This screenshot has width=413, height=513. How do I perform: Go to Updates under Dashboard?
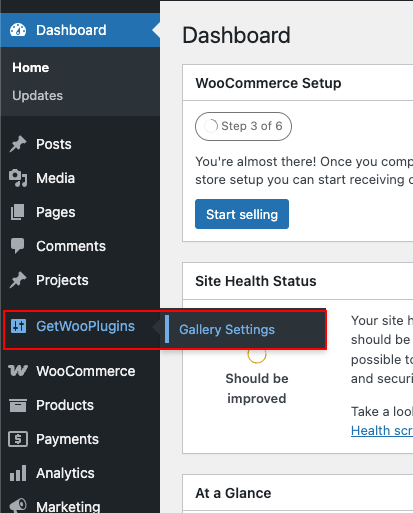pyautogui.click(x=37, y=95)
